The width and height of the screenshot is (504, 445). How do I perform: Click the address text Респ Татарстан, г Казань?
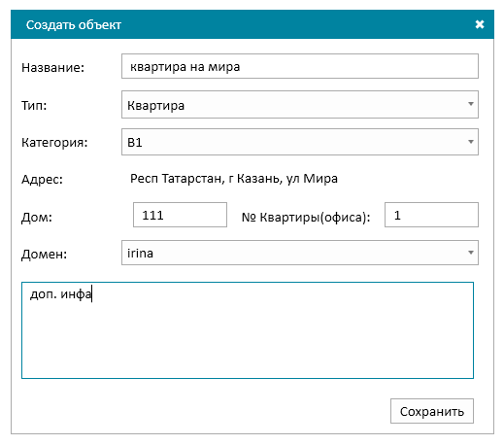(x=205, y=179)
